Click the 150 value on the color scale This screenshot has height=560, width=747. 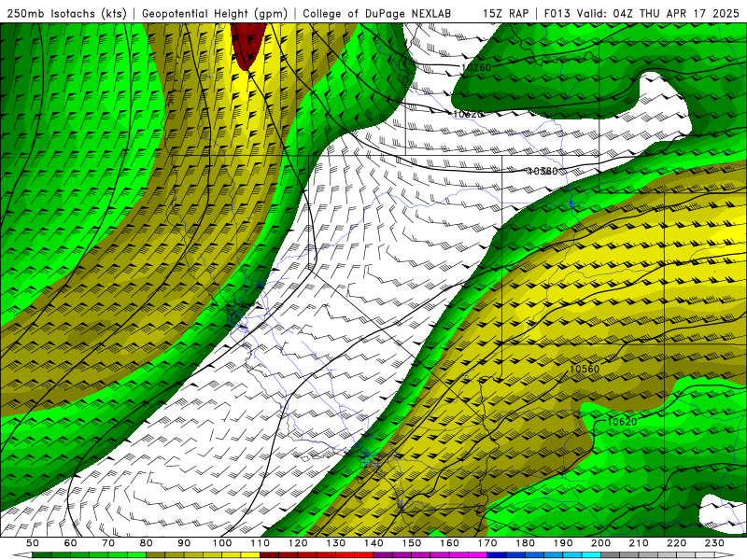pos(412,543)
